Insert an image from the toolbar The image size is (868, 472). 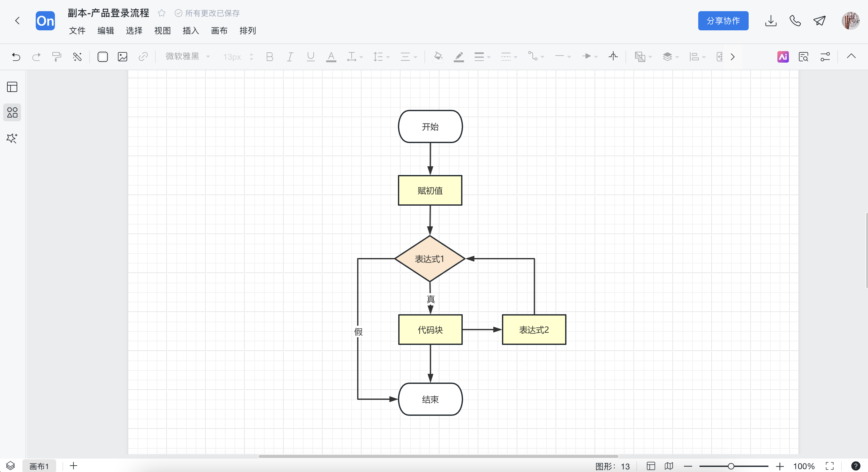coord(123,57)
